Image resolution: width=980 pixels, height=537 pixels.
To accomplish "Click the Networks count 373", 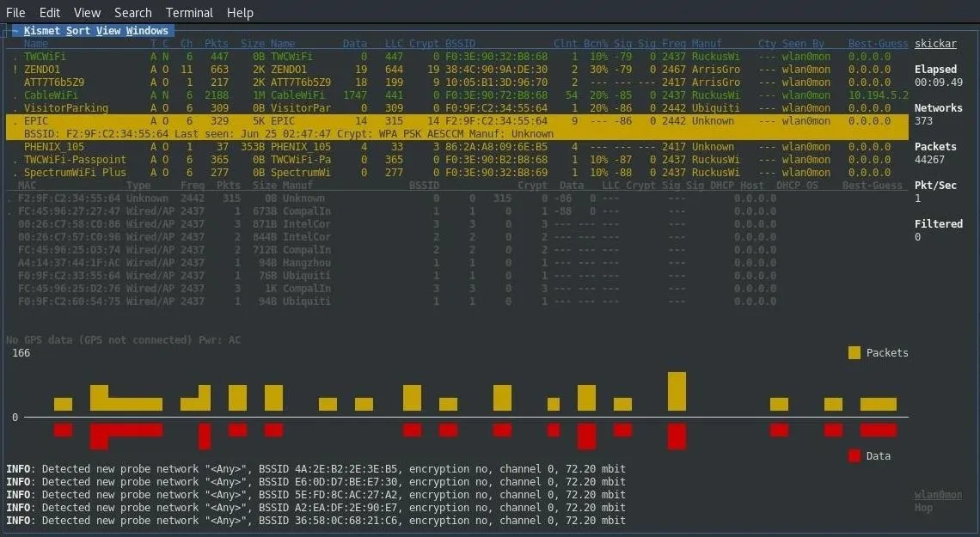I will 923,121.
